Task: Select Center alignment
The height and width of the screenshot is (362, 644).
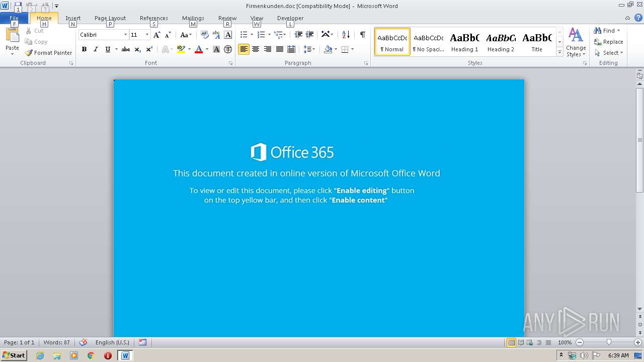Action: tap(256, 49)
